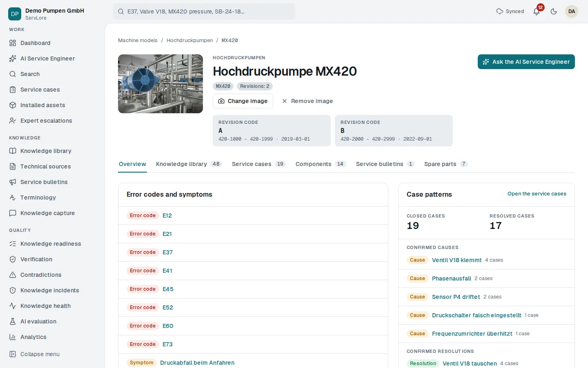This screenshot has width=588, height=368.
Task: Open the Service bulletins tab
Action: pos(385,164)
